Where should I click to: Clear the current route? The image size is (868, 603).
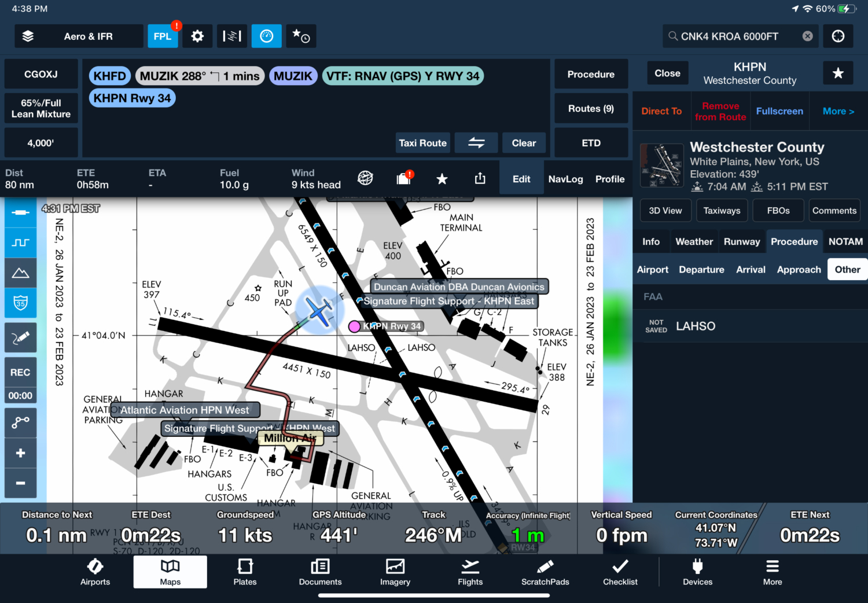[523, 142]
